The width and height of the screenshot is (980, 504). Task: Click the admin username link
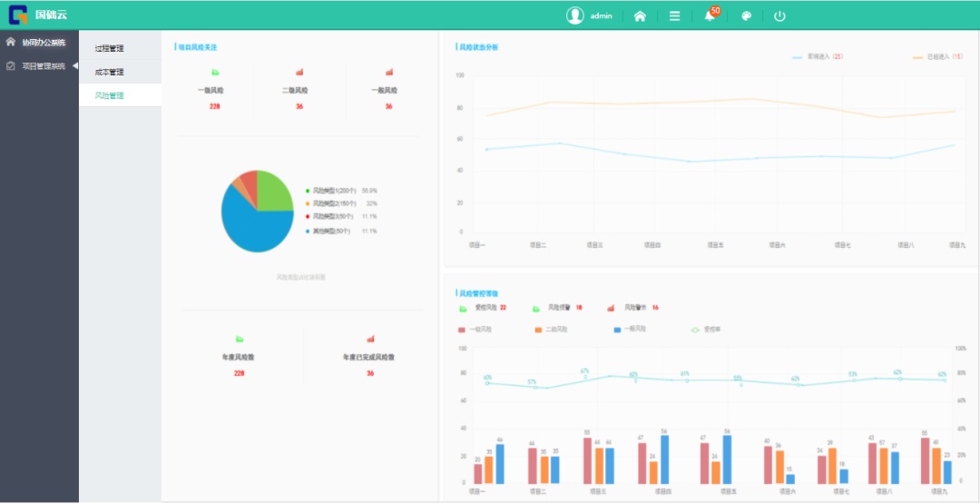[x=601, y=15]
